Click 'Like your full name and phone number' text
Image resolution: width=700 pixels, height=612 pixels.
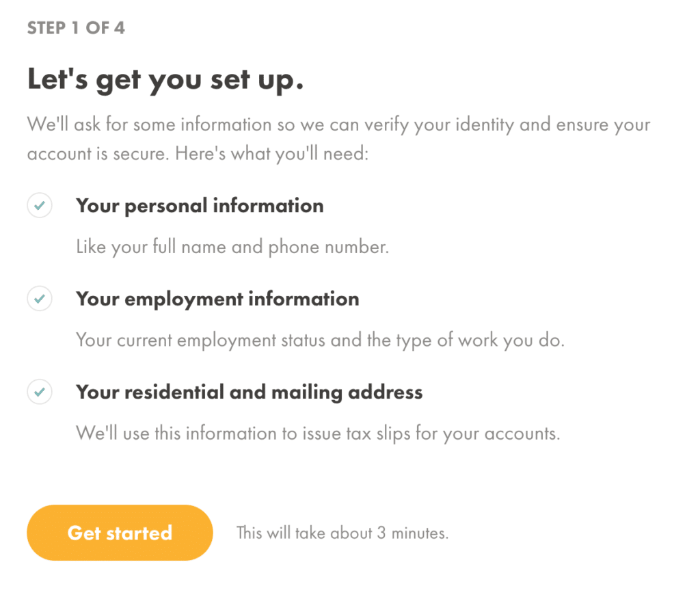coord(232,247)
